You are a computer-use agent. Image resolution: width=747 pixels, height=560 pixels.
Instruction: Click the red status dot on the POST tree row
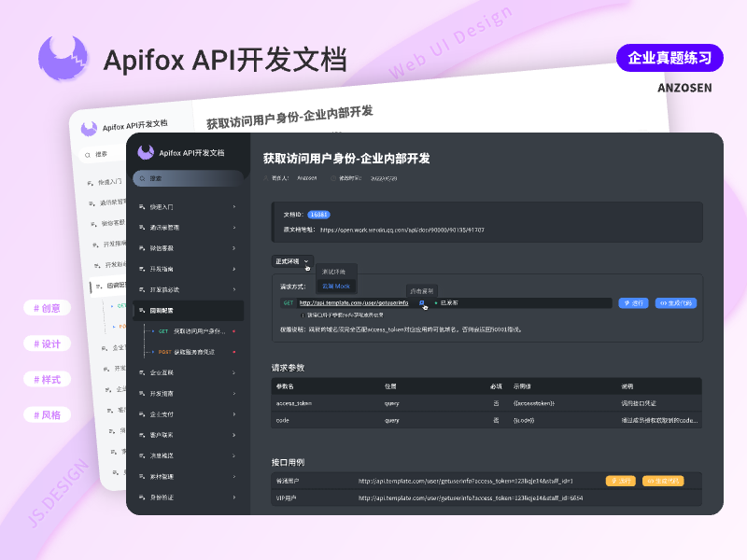pyautogui.click(x=234, y=352)
